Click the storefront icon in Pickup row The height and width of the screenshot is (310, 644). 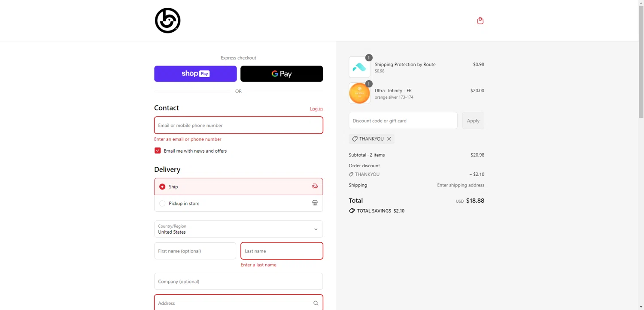[x=315, y=203]
